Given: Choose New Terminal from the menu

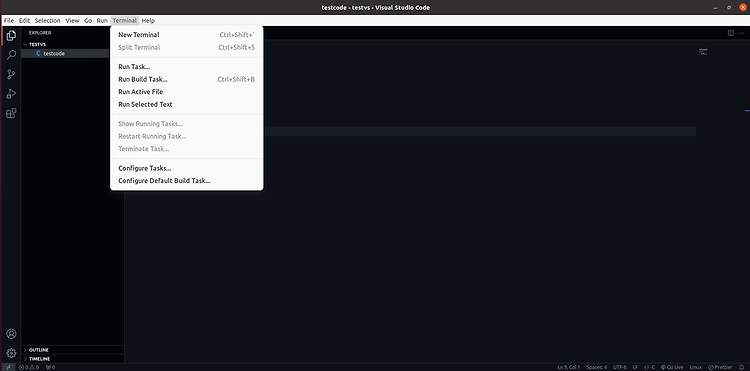Looking at the screenshot, I should [187, 34].
